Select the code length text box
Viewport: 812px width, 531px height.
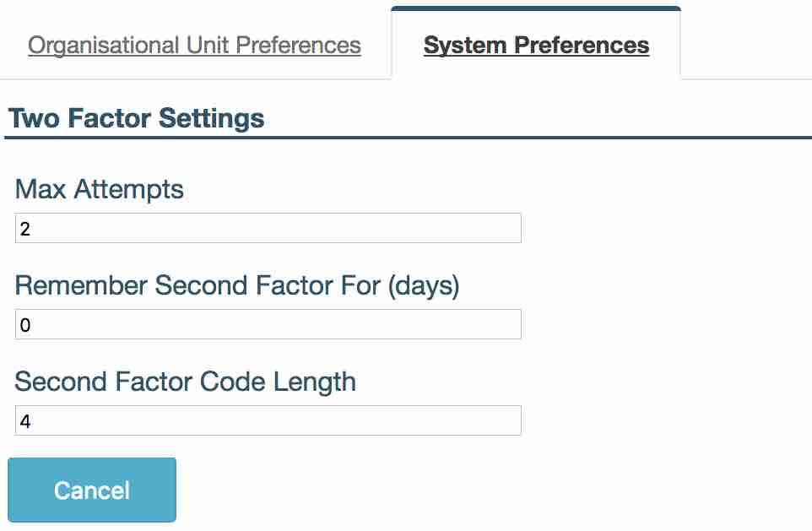coord(268,420)
